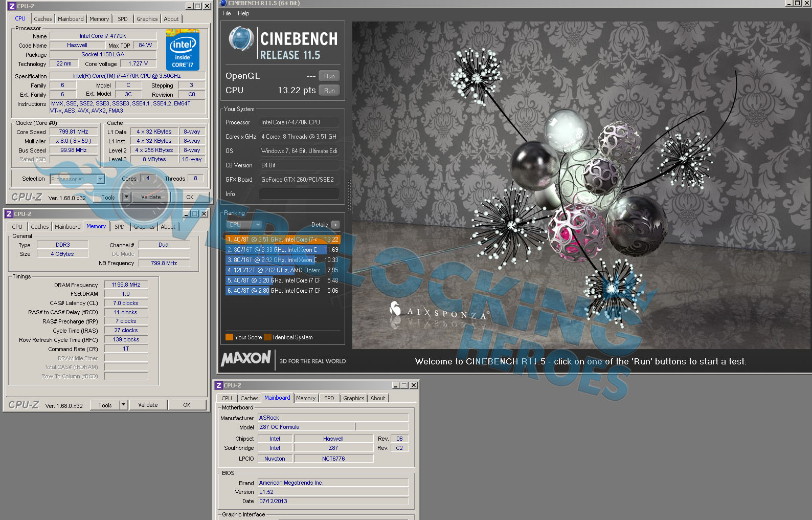Select ranking entry 2 Xeon scoring 11.69
The width and height of the screenshot is (812, 520).
pyautogui.click(x=283, y=250)
